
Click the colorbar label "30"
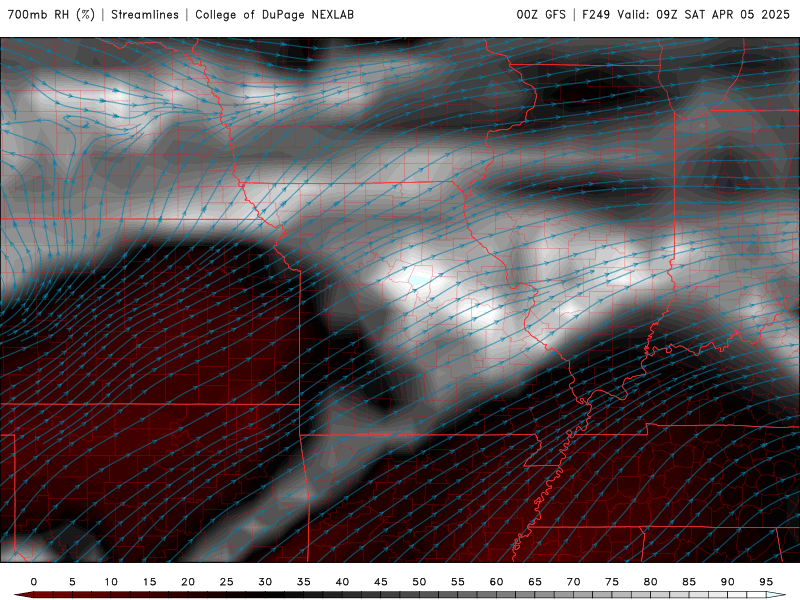click(x=265, y=582)
